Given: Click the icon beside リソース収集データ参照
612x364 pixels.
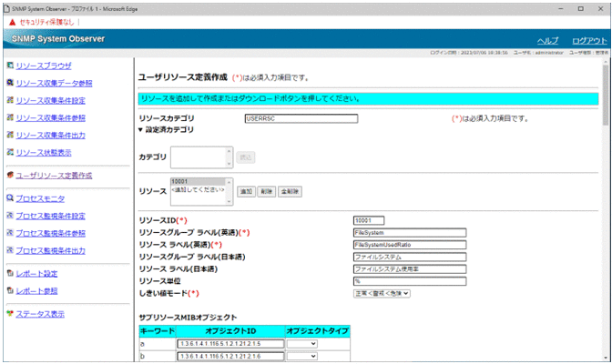Looking at the screenshot, I should tap(10, 82).
